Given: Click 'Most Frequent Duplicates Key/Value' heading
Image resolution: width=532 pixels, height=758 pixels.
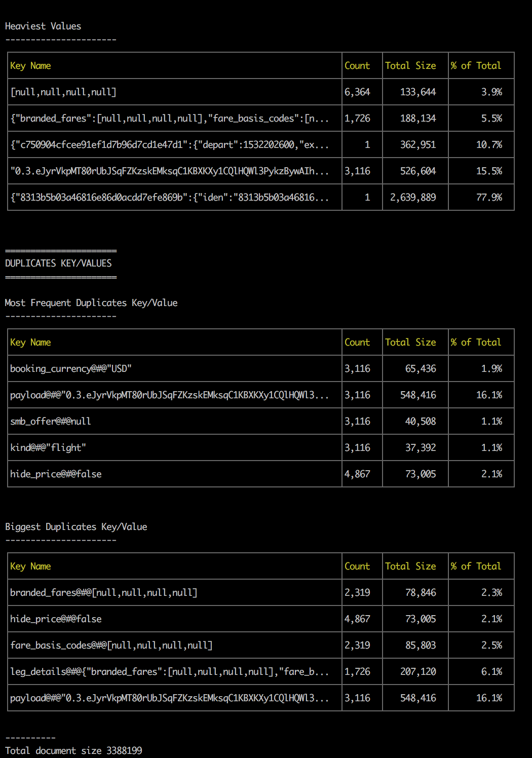Looking at the screenshot, I should (91, 303).
